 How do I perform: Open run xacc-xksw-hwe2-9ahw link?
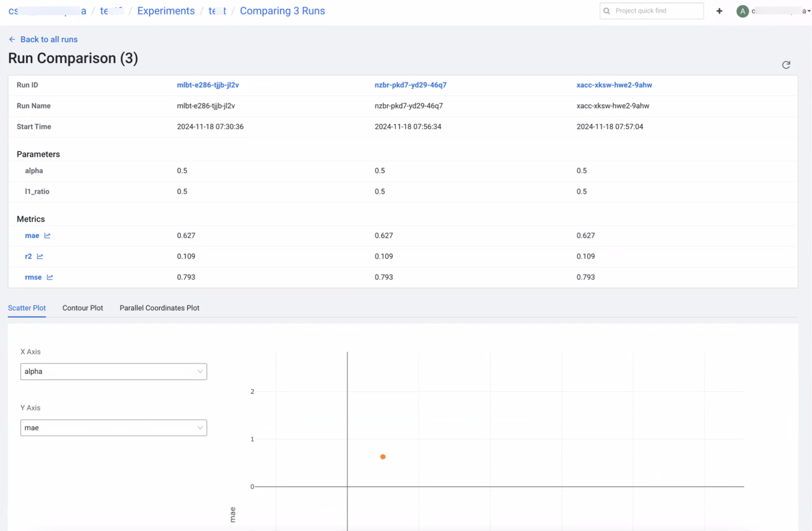(x=614, y=85)
